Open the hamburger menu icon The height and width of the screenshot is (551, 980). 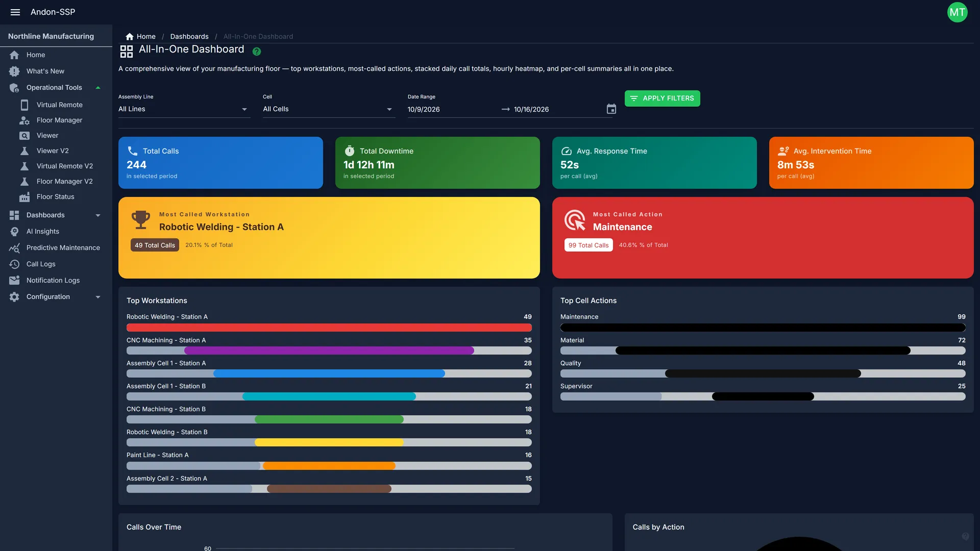click(15, 12)
